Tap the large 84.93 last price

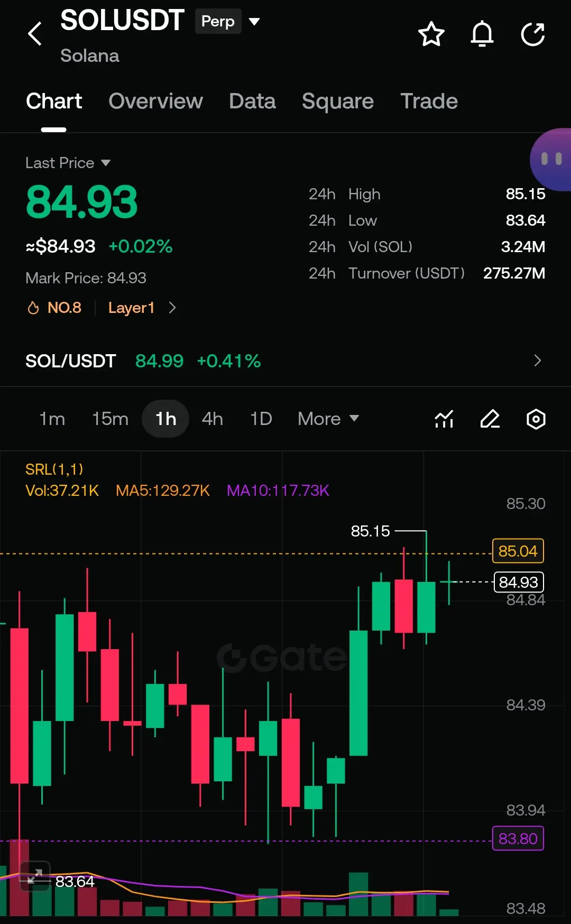click(82, 202)
